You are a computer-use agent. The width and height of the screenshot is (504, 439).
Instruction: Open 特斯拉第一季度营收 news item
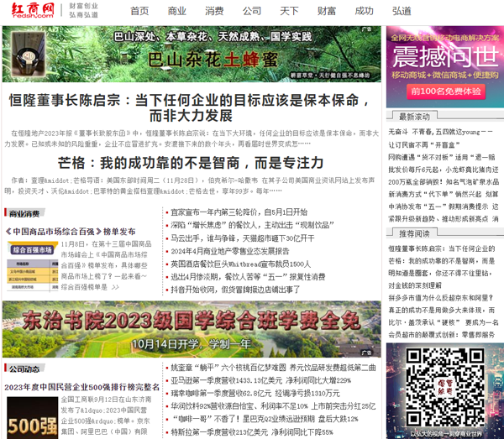[252, 432]
